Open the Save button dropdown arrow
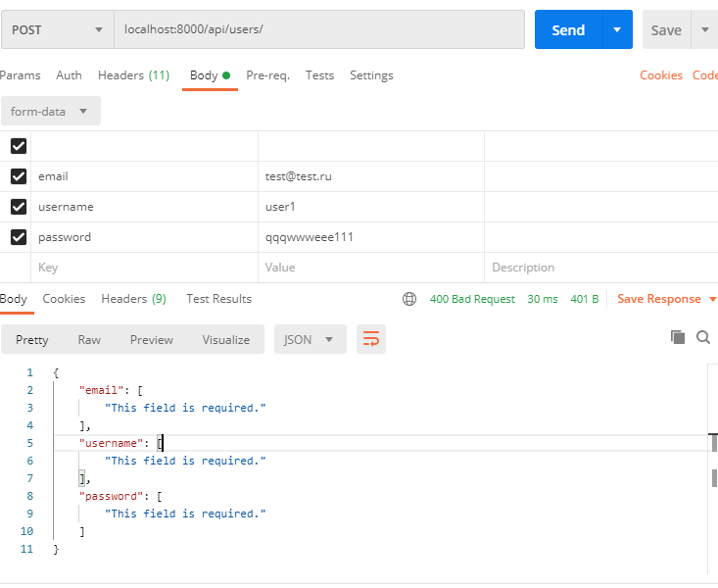 [x=704, y=29]
